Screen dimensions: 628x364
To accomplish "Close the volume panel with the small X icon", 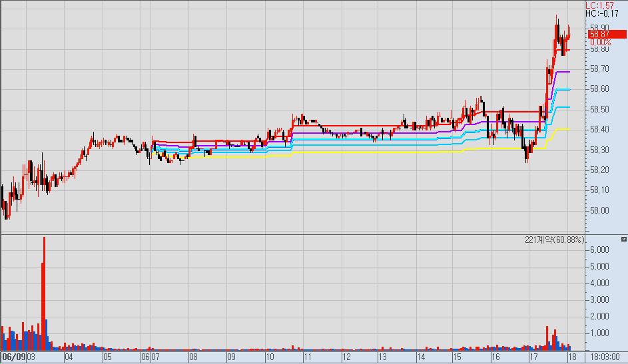I will pos(623,239).
